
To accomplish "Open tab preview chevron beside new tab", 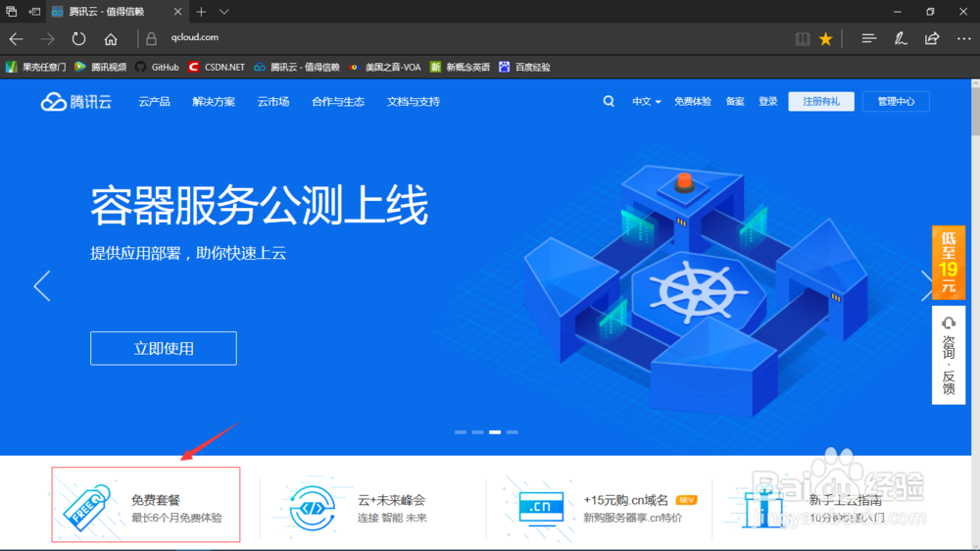I will (x=224, y=12).
